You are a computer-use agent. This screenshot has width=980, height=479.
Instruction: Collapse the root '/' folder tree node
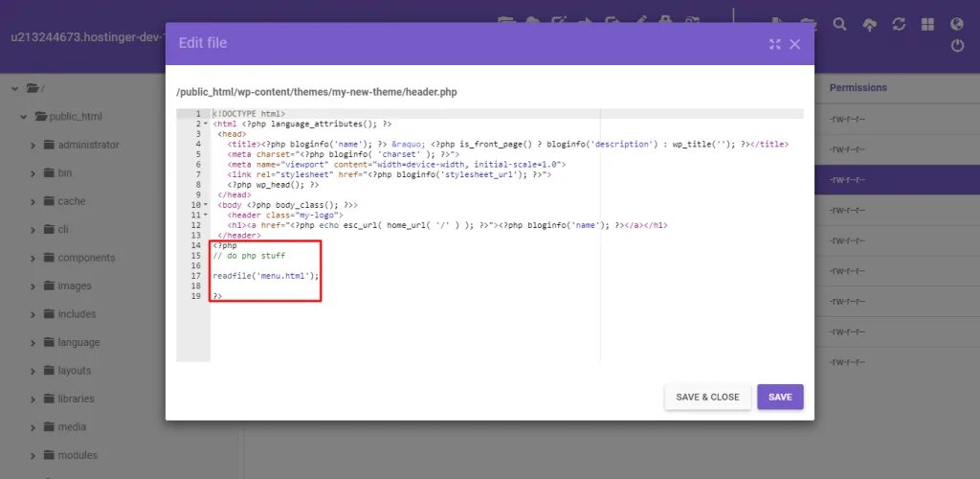tap(14, 88)
